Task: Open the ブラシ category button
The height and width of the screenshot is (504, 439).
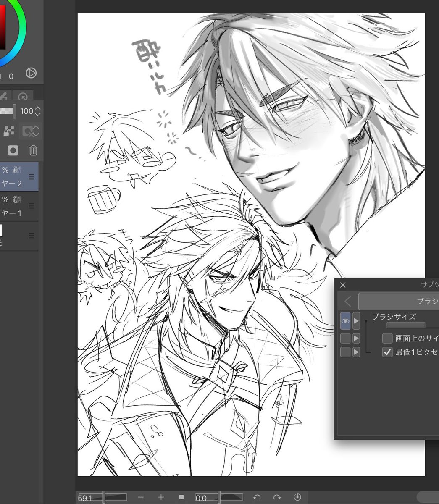Action: coord(399,301)
